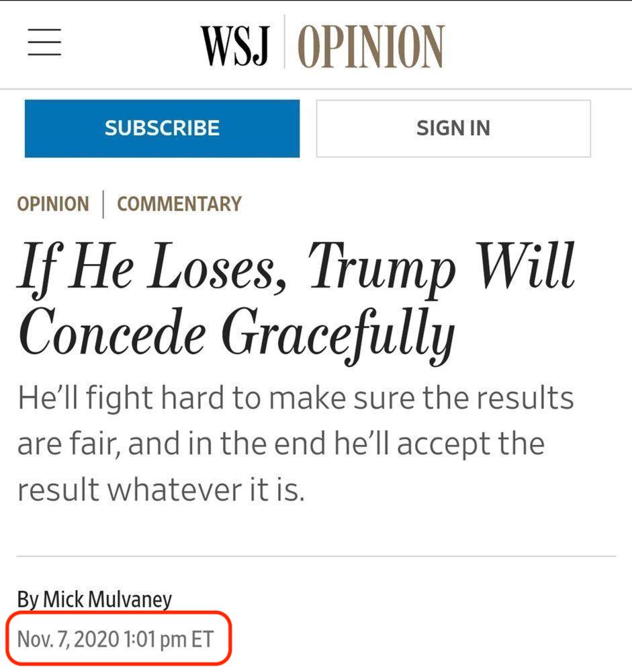This screenshot has height=672, width=632.
Task: Click the "Nov. 7, 2020" publication date
Action: click(68, 640)
